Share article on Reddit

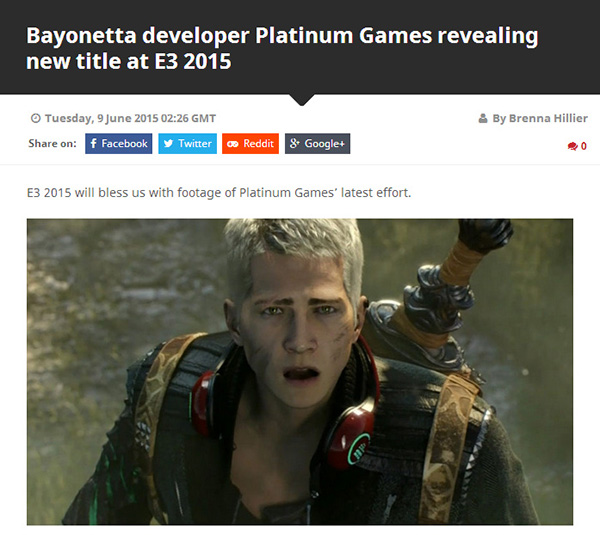pos(250,144)
